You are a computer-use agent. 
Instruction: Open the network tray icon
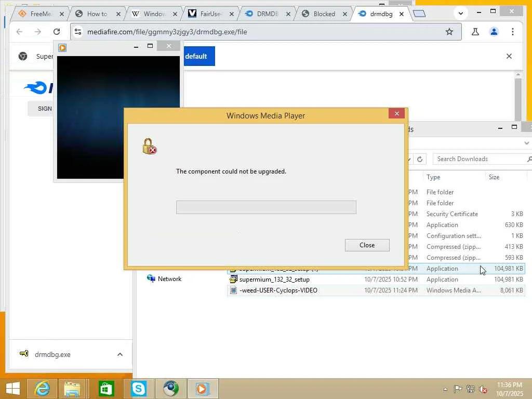[471, 389]
